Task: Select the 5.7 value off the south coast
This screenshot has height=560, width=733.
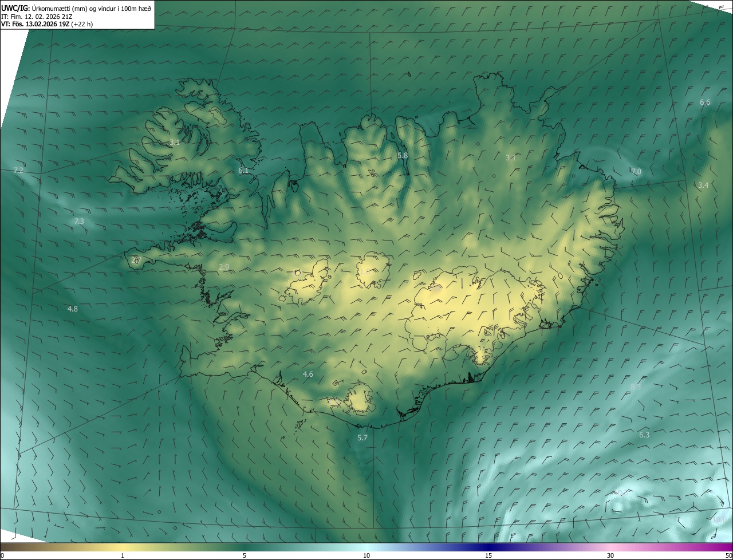Action: [x=362, y=437]
